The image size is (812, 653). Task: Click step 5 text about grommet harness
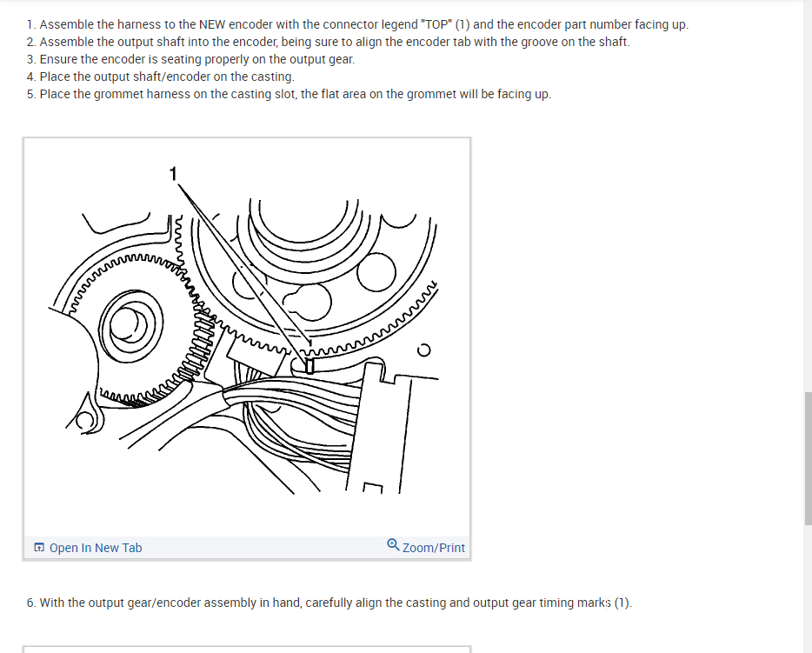click(289, 94)
